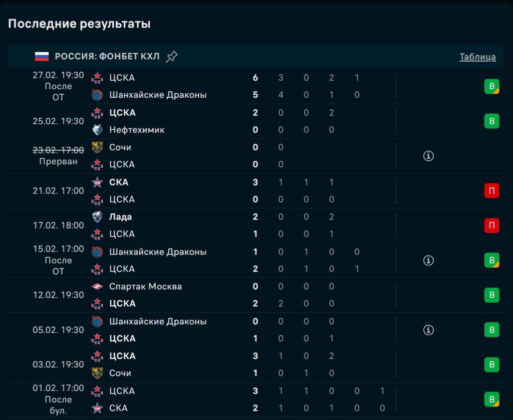Select Шанхайские Драконы in the 27.02 match
Image resolution: width=513 pixels, height=420 pixels.
pyautogui.click(x=158, y=95)
